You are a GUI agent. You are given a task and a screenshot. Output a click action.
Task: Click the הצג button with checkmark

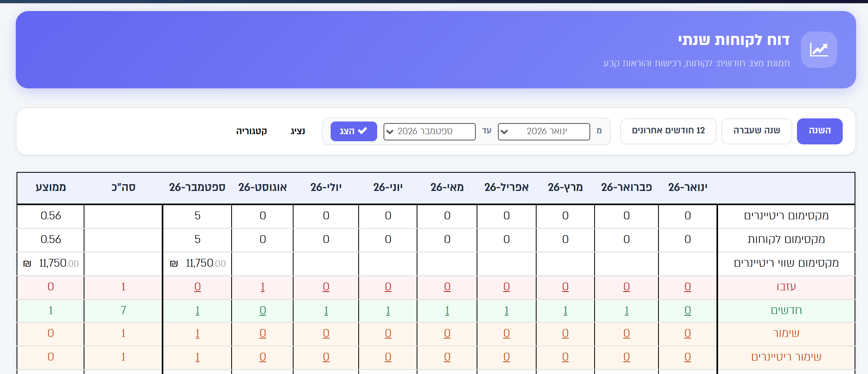coord(354,131)
